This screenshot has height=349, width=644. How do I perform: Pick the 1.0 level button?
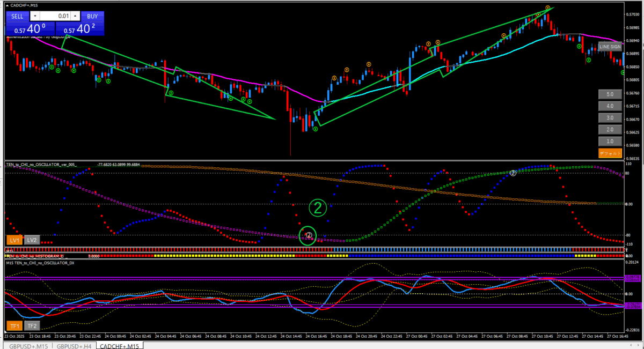[610, 141]
